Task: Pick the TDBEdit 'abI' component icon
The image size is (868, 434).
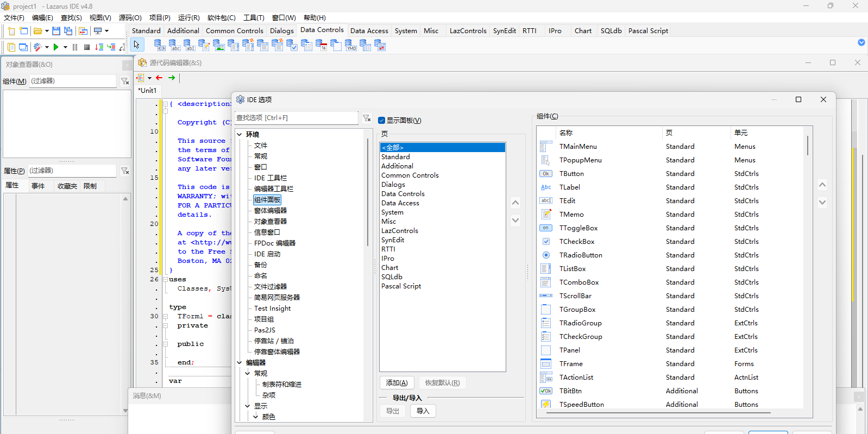Action: coord(188,45)
